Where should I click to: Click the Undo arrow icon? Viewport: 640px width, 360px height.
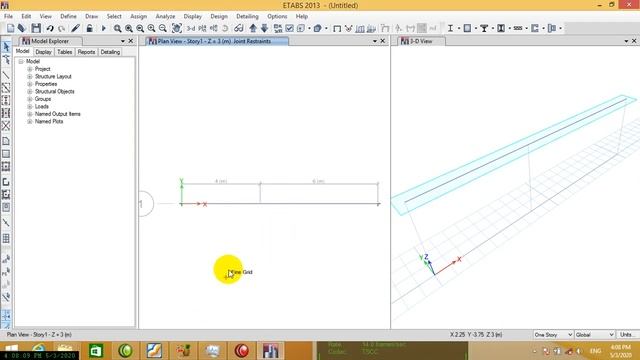tap(50, 28)
